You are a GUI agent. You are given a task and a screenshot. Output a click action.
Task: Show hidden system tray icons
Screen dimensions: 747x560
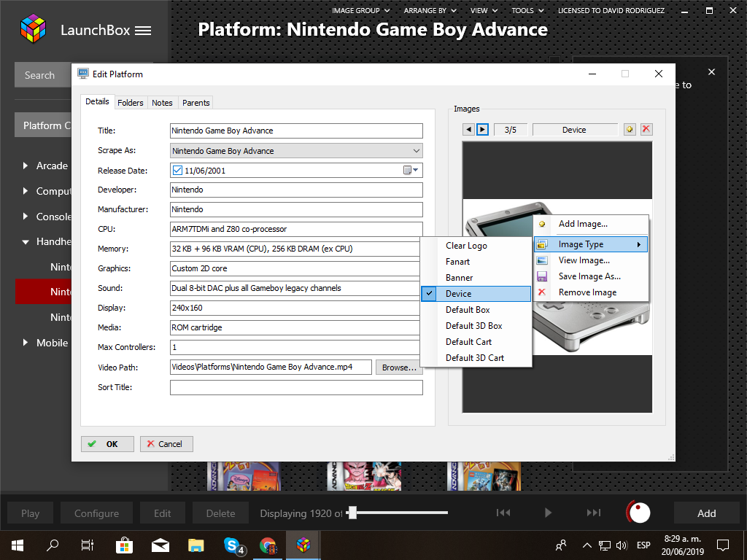[587, 545]
